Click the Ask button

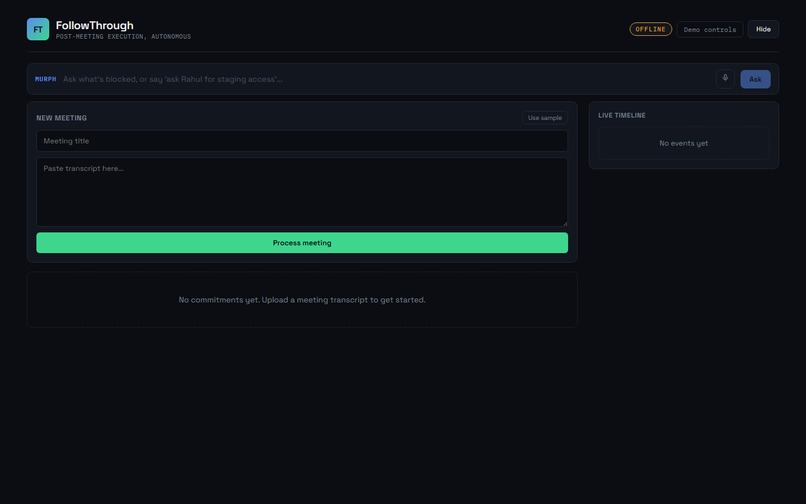pyautogui.click(x=755, y=79)
